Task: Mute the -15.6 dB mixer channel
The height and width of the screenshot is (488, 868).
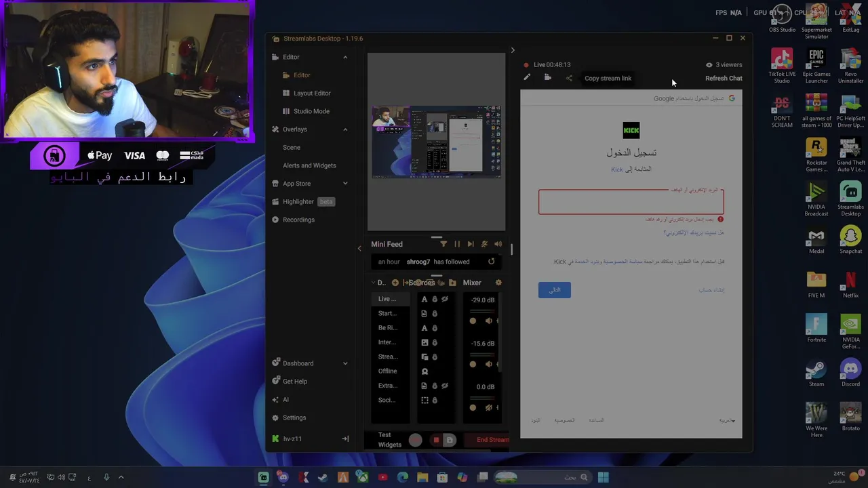Action: pos(488,364)
